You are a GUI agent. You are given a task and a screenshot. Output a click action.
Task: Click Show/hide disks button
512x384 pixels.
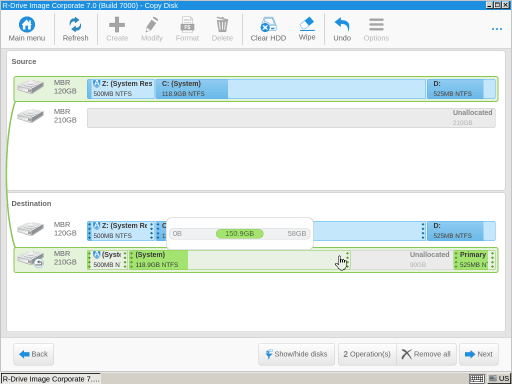296,354
